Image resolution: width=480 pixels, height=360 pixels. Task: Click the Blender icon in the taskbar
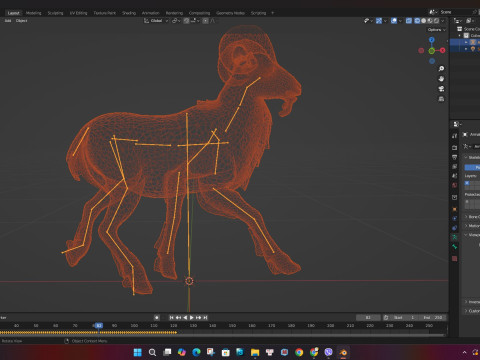tap(343, 352)
